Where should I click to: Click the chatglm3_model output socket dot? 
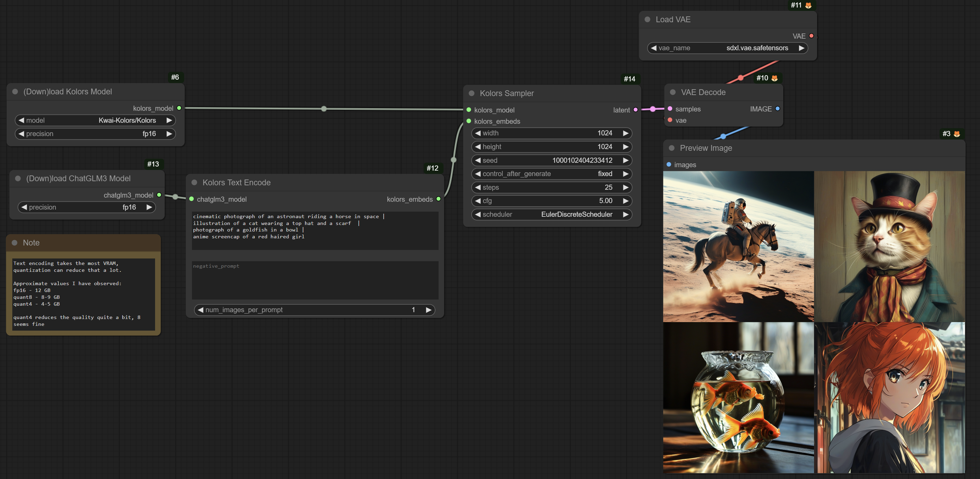tap(159, 195)
